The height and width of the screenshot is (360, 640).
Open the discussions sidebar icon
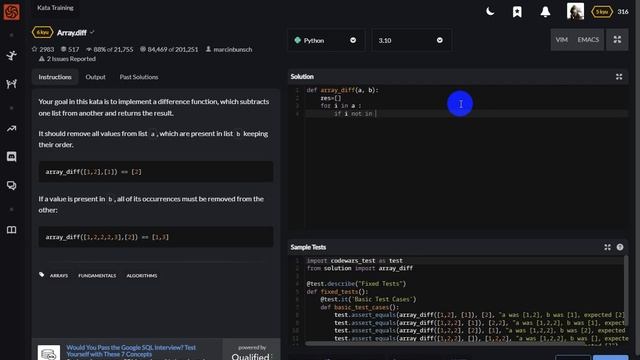pos(11,186)
